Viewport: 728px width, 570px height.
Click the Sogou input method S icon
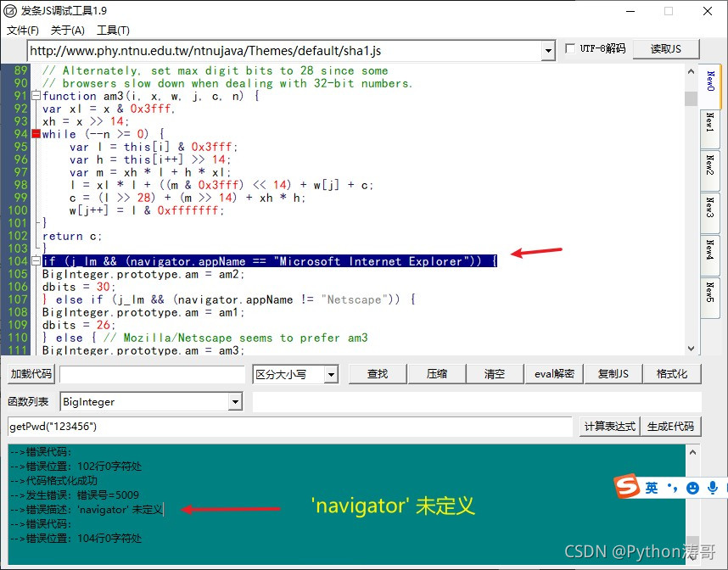[x=627, y=486]
